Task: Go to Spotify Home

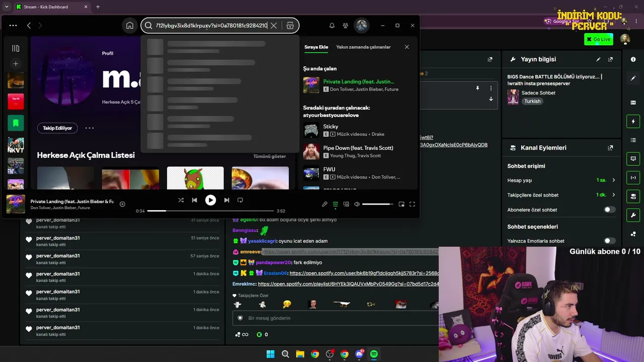Action: (x=130, y=26)
